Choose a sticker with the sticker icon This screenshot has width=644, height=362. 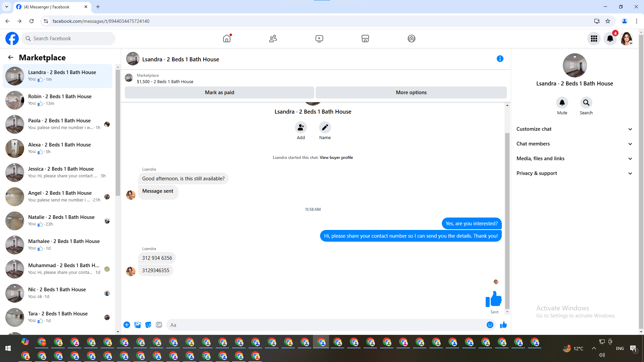[x=148, y=325]
